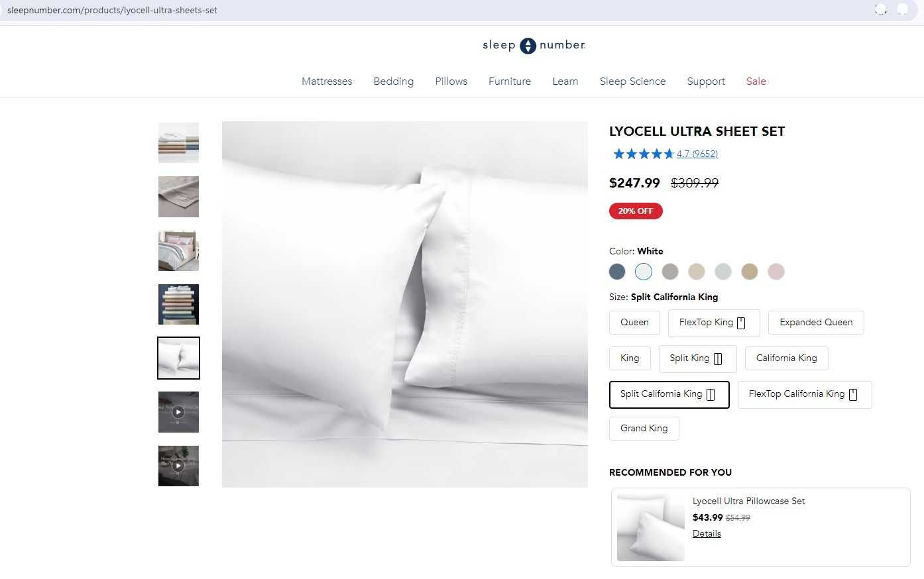Open the Pillows menu

click(451, 81)
